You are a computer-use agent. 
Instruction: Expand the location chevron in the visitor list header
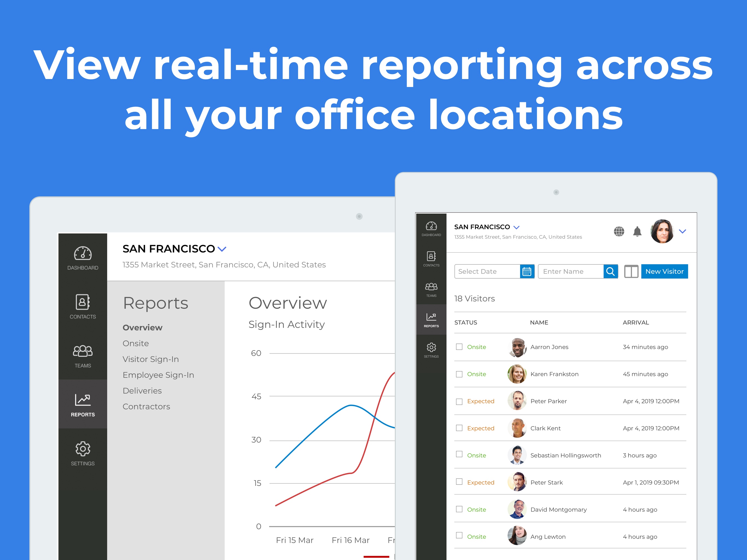(516, 227)
